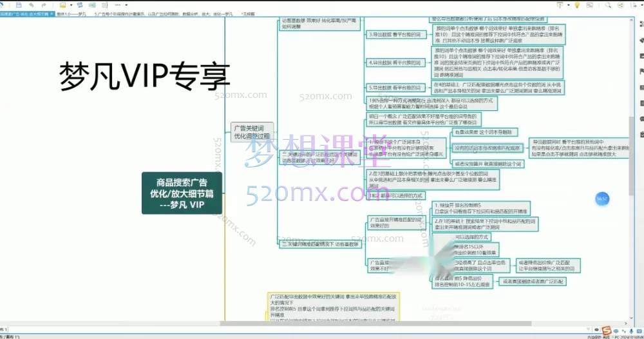Click the magnifier search icon at top right

click(x=608, y=5)
